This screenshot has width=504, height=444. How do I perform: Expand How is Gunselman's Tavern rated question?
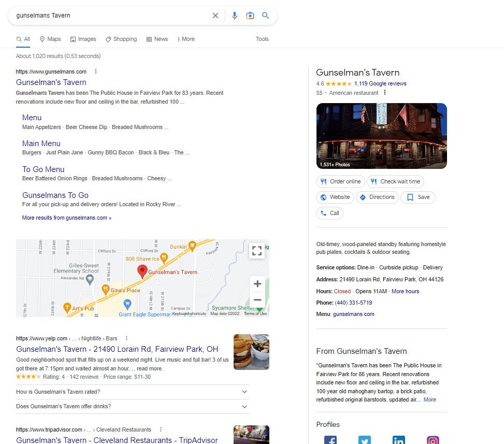(x=132, y=392)
